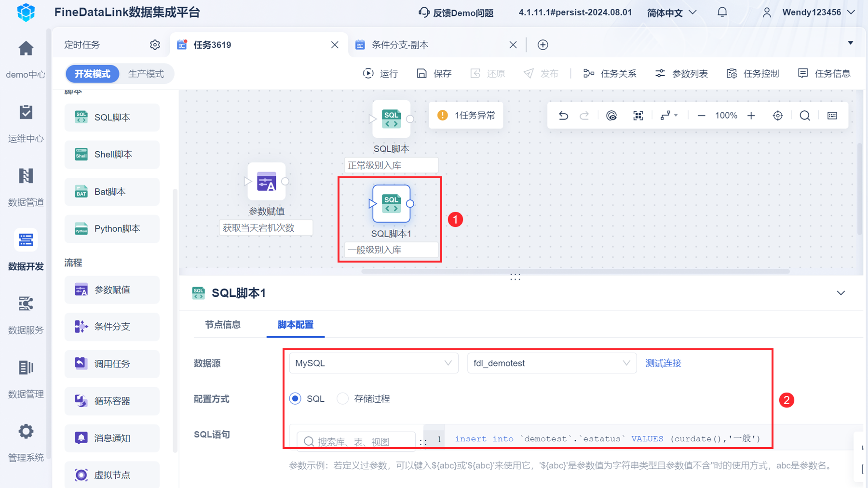Click 反馈Demo问题 link
Screen dimensions: 868x488
pyautogui.click(x=456, y=13)
